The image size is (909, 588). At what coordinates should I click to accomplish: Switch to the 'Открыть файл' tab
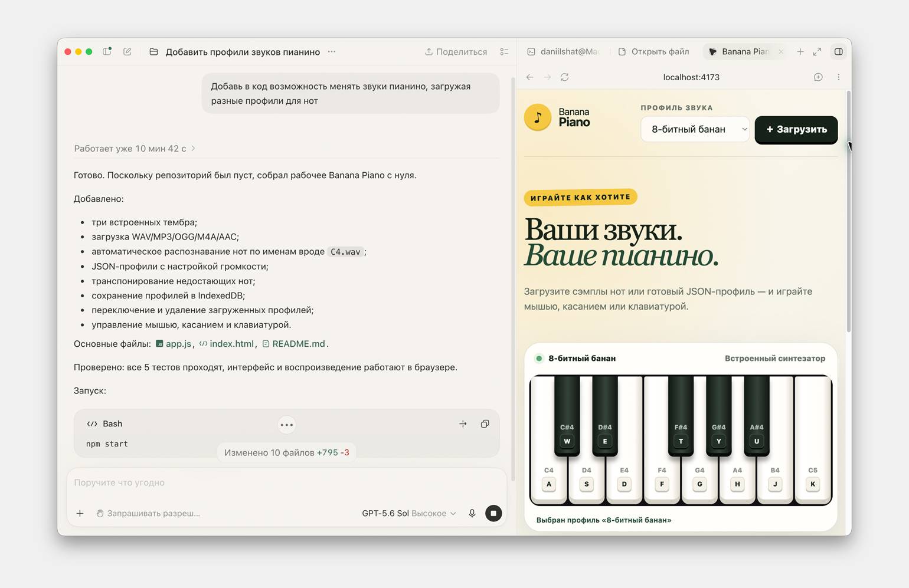(x=654, y=52)
